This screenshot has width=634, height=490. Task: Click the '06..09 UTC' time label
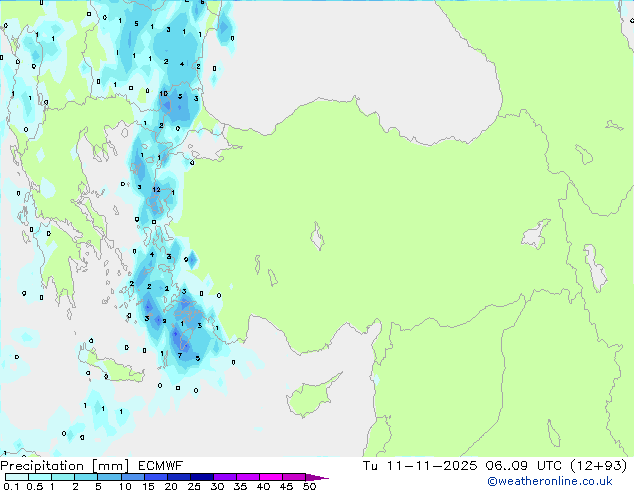[524, 466]
